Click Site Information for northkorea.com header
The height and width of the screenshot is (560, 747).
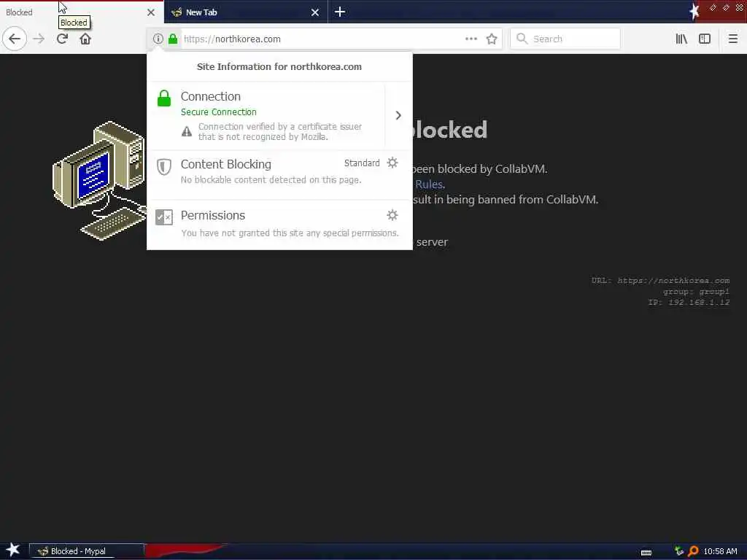pos(279,66)
